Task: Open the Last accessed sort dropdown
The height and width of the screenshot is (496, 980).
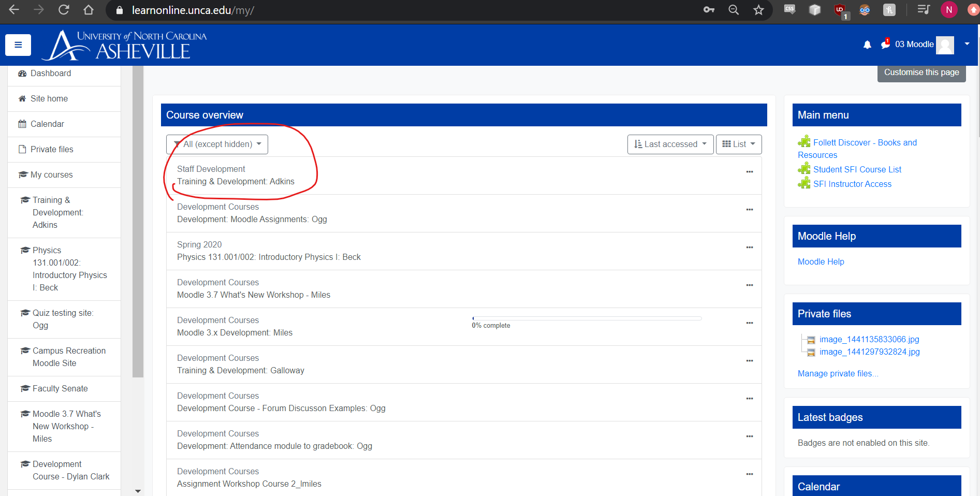Action: [x=670, y=144]
